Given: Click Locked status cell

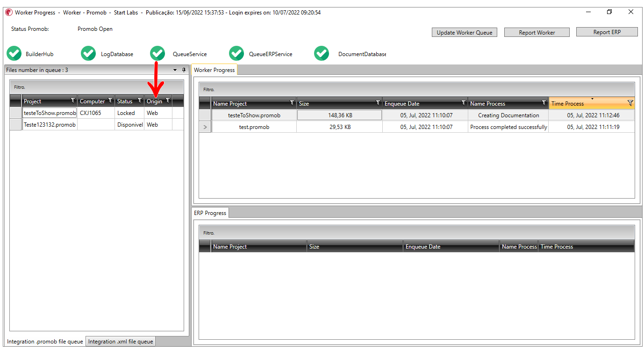Looking at the screenshot, I should (x=129, y=113).
